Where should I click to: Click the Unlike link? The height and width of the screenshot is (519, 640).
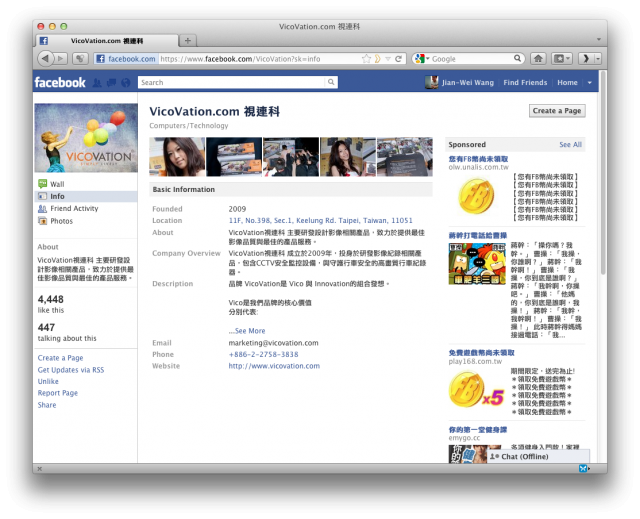point(48,381)
